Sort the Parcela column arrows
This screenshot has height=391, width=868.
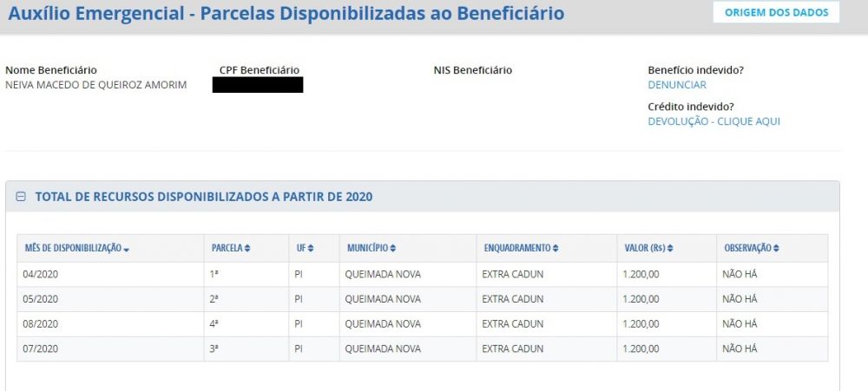click(x=247, y=249)
